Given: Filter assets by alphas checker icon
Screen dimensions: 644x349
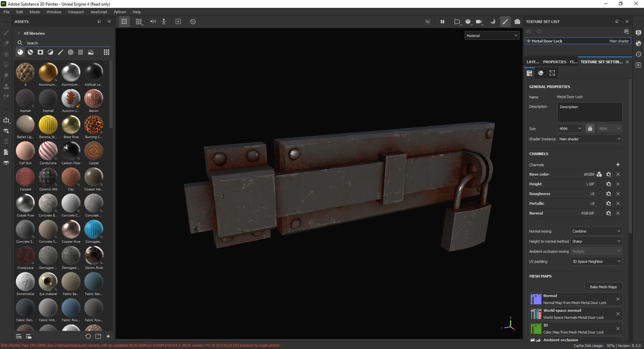Looking at the screenshot, I should pos(71,52).
